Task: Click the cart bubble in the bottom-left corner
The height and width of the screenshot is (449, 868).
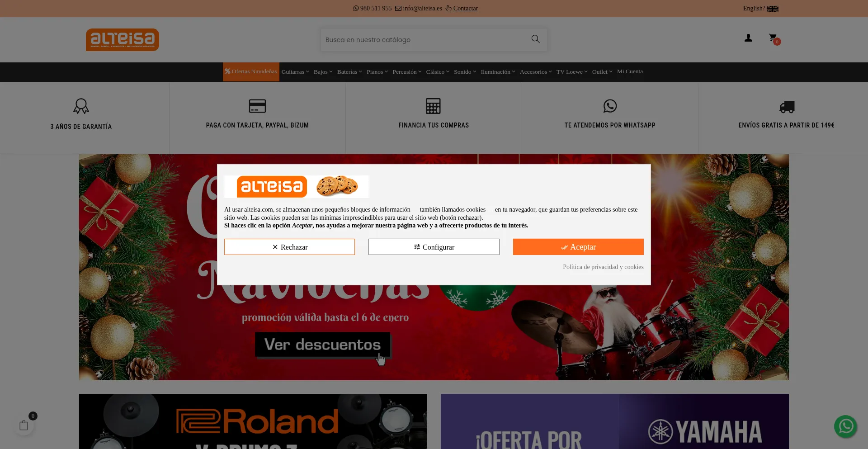Action: (24, 425)
